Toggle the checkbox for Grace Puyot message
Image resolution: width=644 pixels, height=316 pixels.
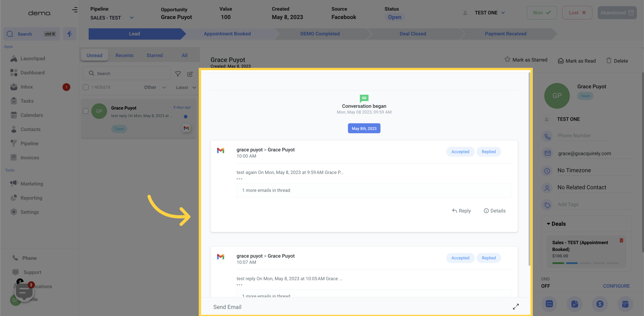pyautogui.click(x=86, y=111)
